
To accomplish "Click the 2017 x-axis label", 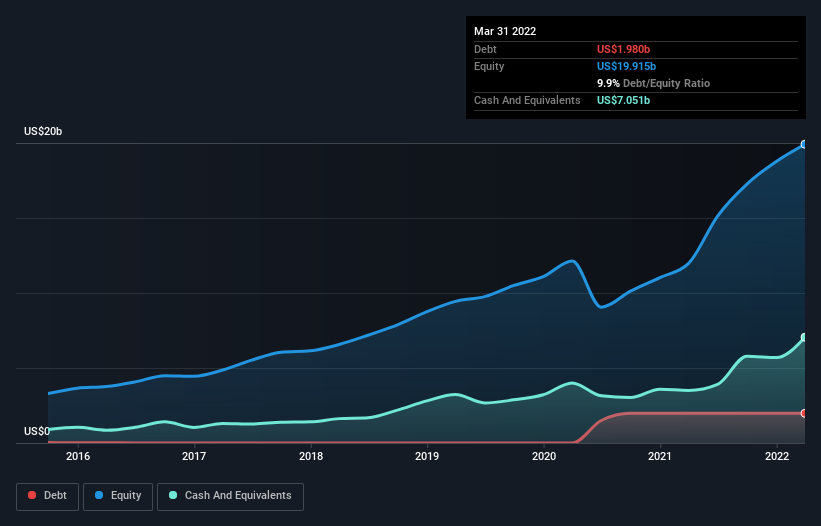I will tap(194, 456).
